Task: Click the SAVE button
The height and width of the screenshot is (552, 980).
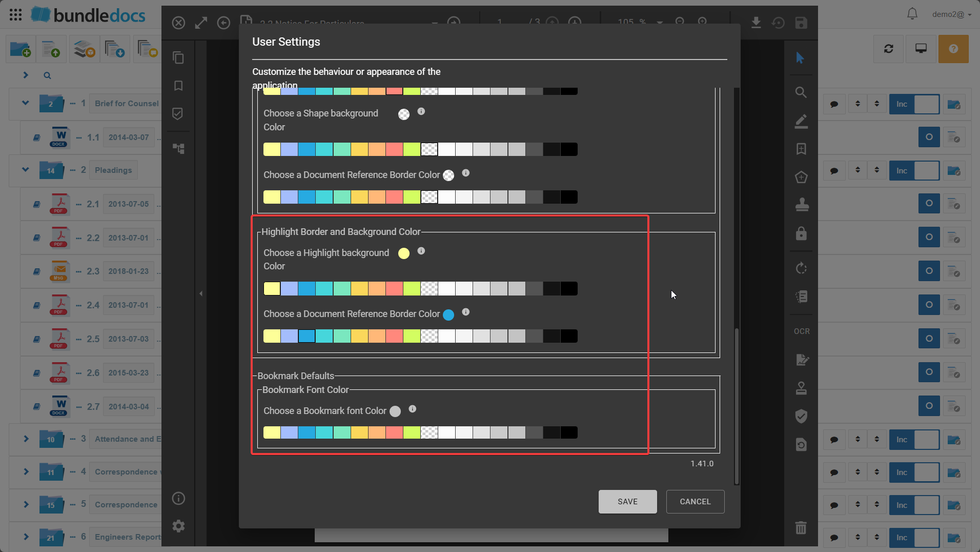Action: tap(627, 502)
